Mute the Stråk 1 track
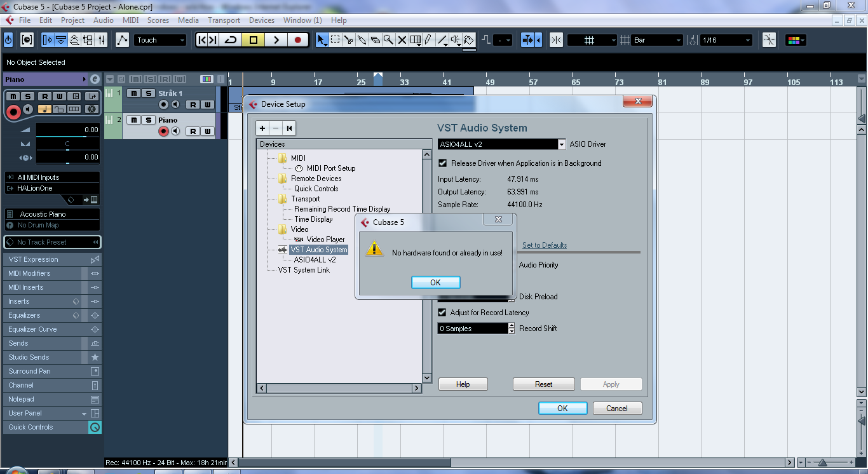868x474 pixels. coord(134,93)
